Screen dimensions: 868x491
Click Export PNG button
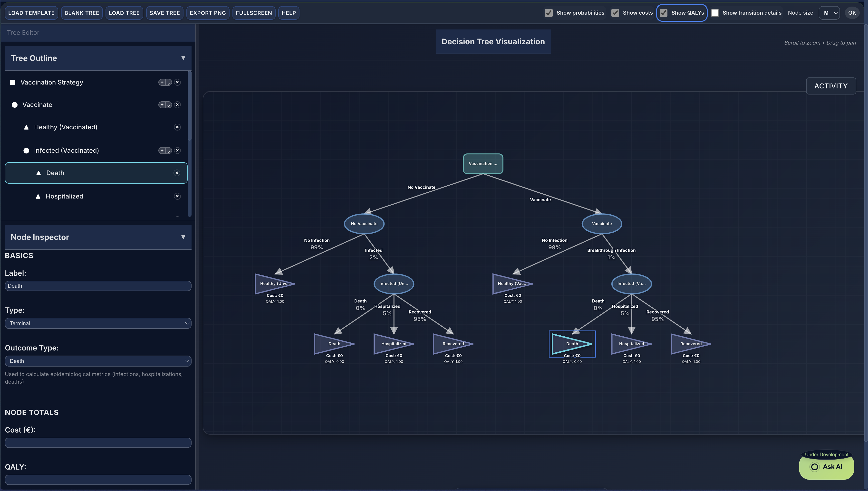point(208,13)
